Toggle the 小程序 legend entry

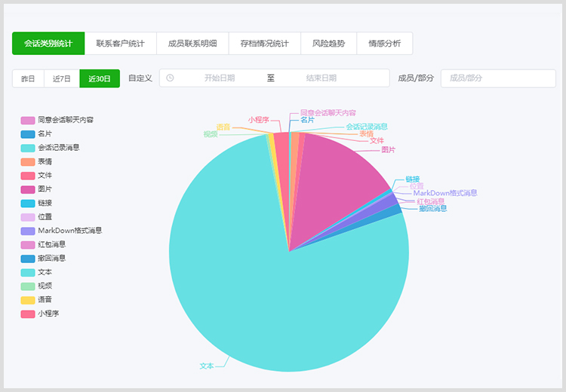click(40, 314)
